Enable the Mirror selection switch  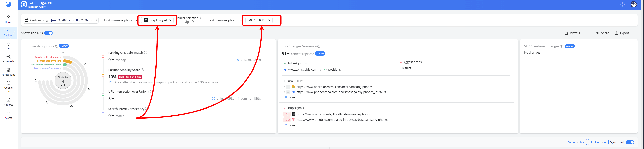189,22
